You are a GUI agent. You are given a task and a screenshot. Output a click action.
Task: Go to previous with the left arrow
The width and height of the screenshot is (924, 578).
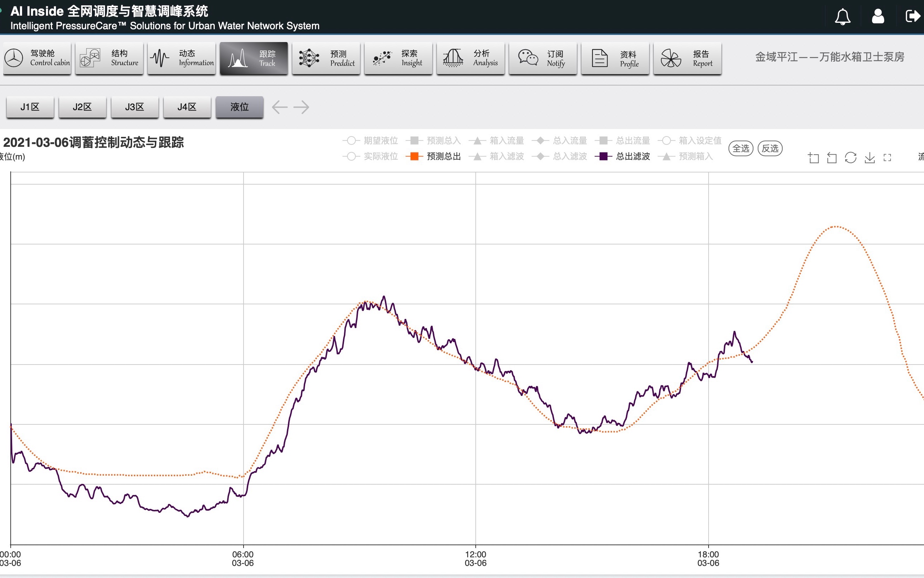click(280, 107)
